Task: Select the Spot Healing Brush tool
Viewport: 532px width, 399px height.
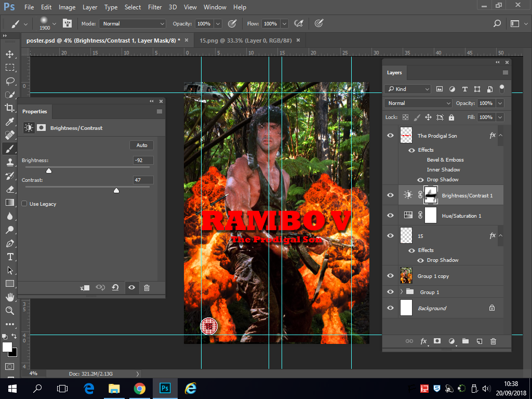Action: click(x=9, y=135)
